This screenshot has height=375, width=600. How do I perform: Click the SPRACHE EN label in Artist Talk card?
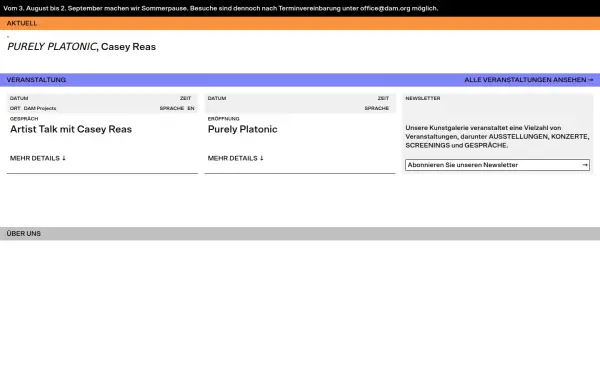pos(177,108)
